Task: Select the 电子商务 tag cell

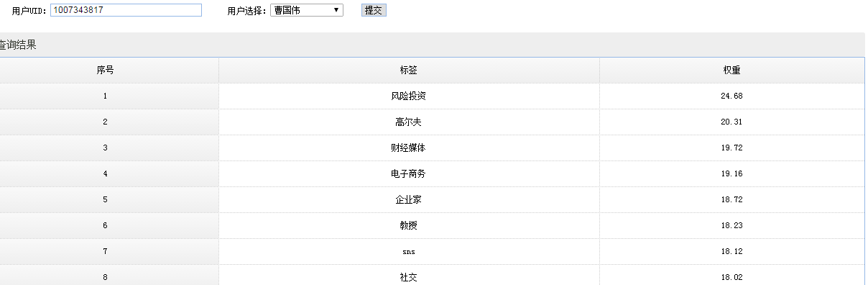Action: (409, 174)
